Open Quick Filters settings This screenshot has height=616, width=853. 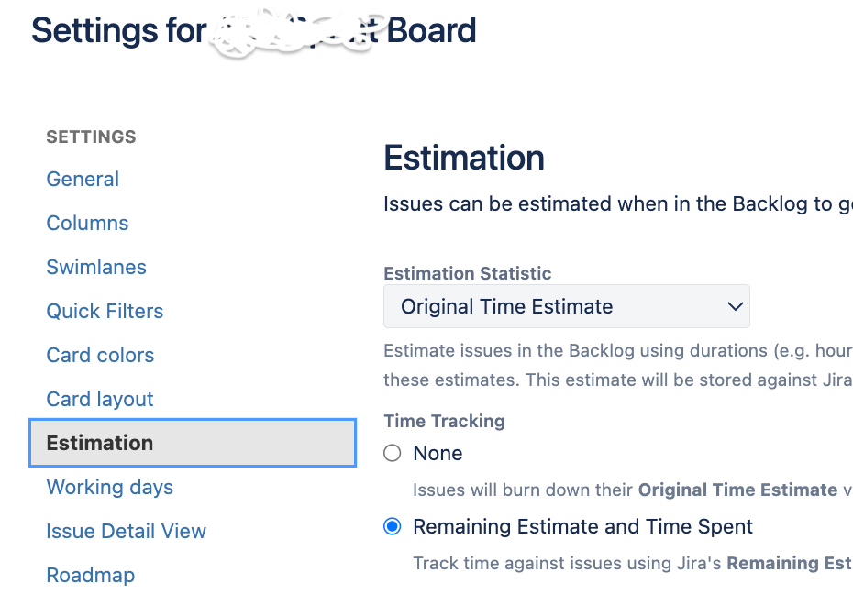click(x=105, y=311)
